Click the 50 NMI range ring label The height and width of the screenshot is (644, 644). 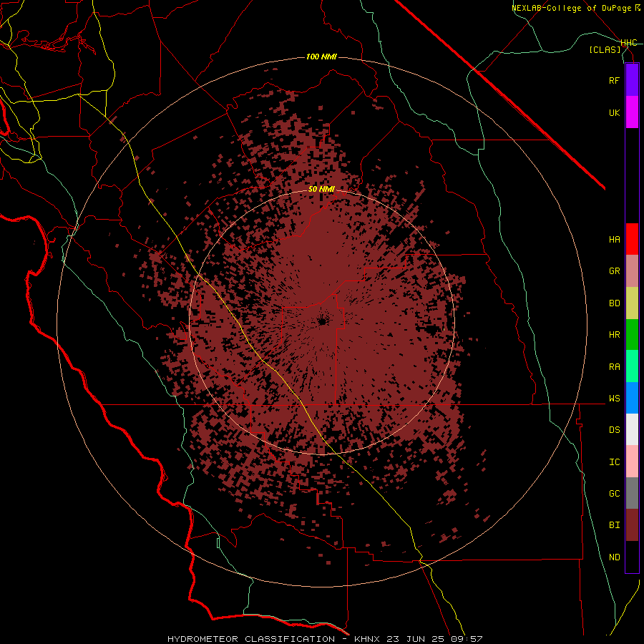tap(321, 189)
